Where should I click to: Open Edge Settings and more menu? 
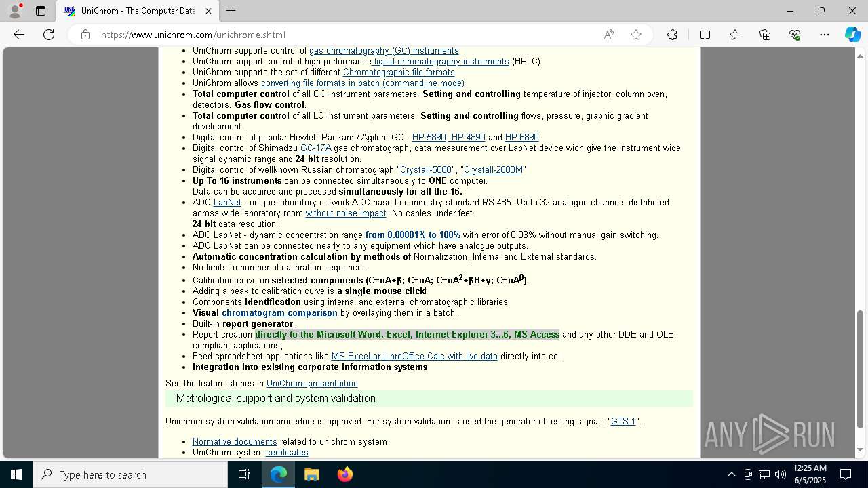coord(825,35)
